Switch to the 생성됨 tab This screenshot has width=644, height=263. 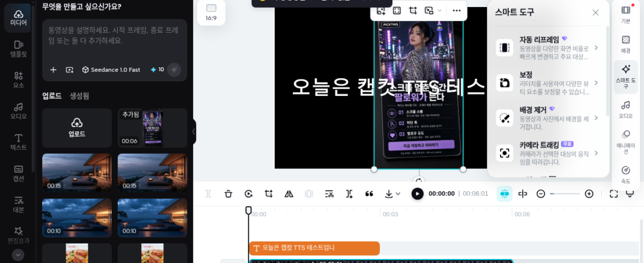pyautogui.click(x=79, y=96)
